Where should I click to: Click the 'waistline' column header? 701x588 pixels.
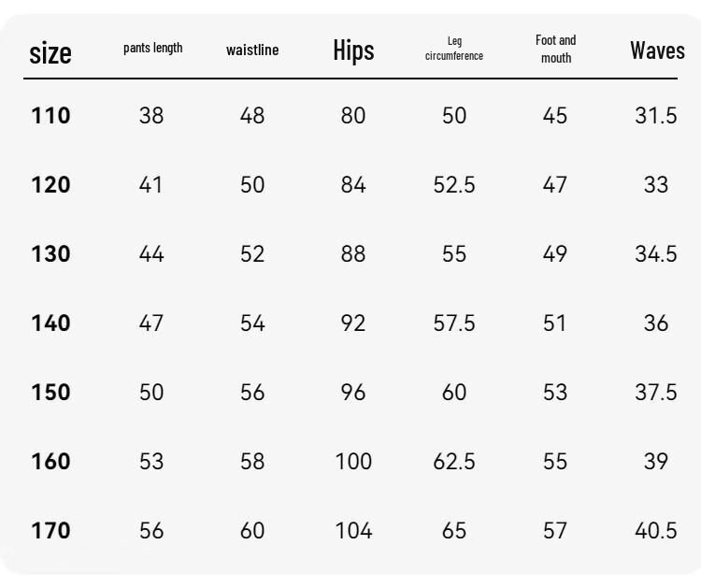tap(252, 50)
